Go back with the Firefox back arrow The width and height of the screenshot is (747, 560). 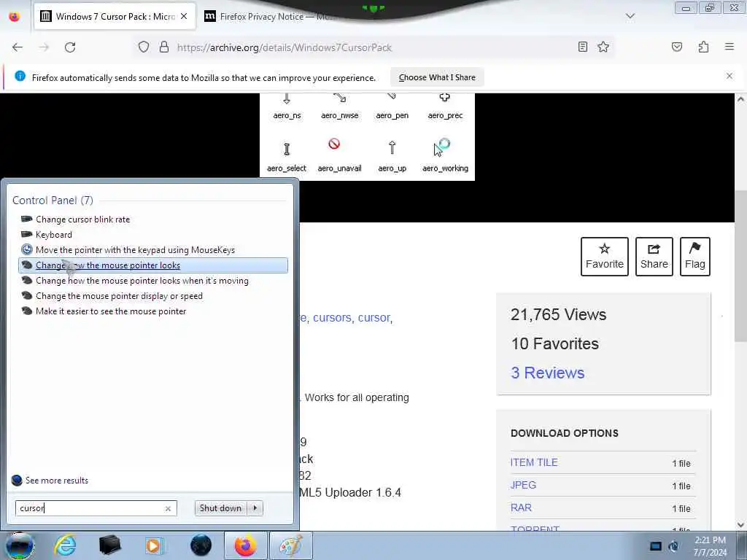pyautogui.click(x=18, y=47)
